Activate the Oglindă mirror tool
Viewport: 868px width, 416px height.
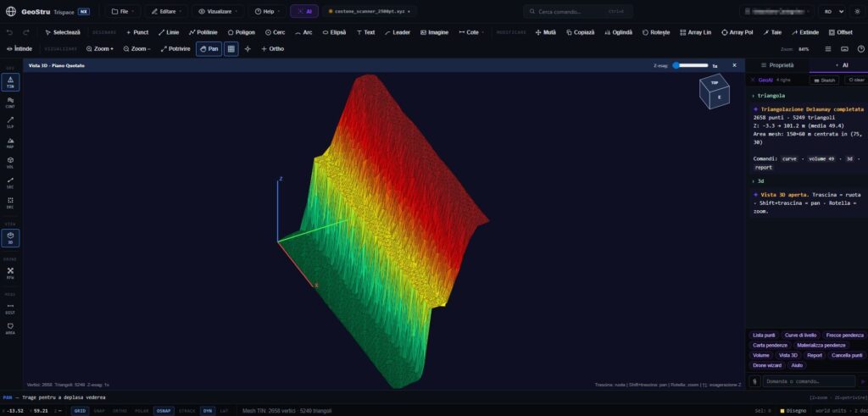click(619, 33)
